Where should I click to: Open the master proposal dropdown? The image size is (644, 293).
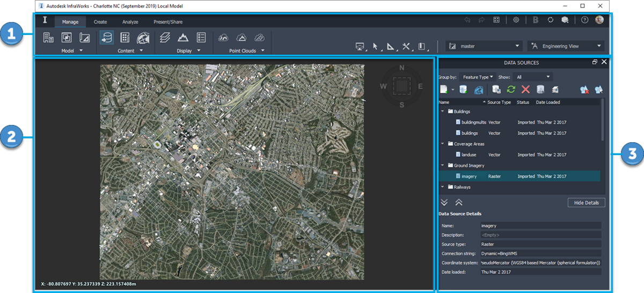tap(485, 46)
